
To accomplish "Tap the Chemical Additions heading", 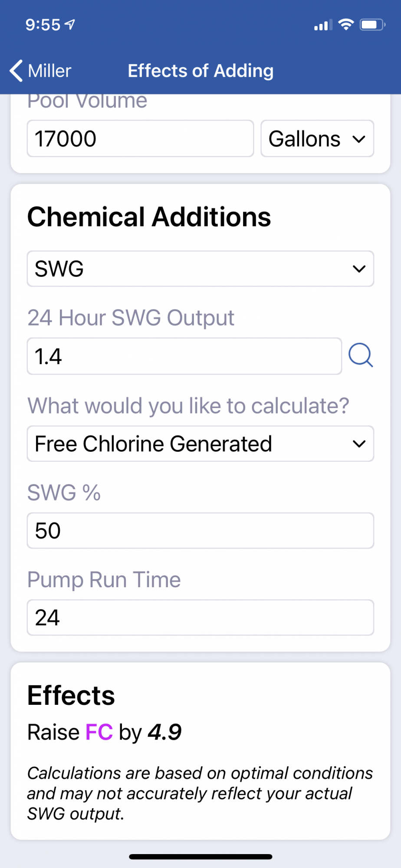I will pos(149,217).
